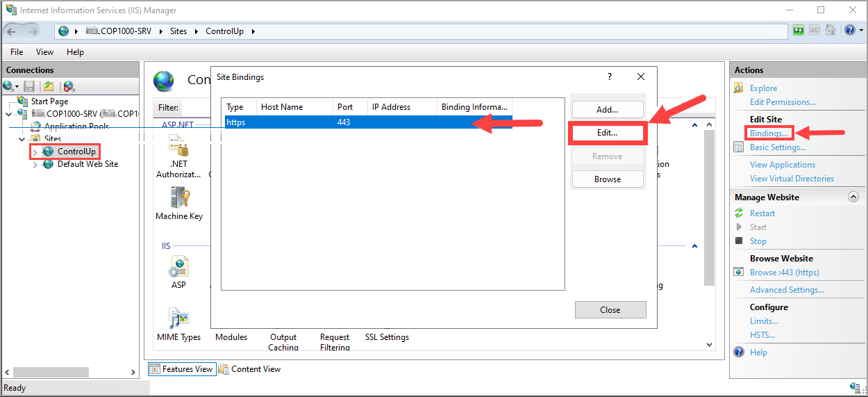Viewport: 868px width, 397px height.
Task: Click the green Restart icon
Action: (740, 213)
